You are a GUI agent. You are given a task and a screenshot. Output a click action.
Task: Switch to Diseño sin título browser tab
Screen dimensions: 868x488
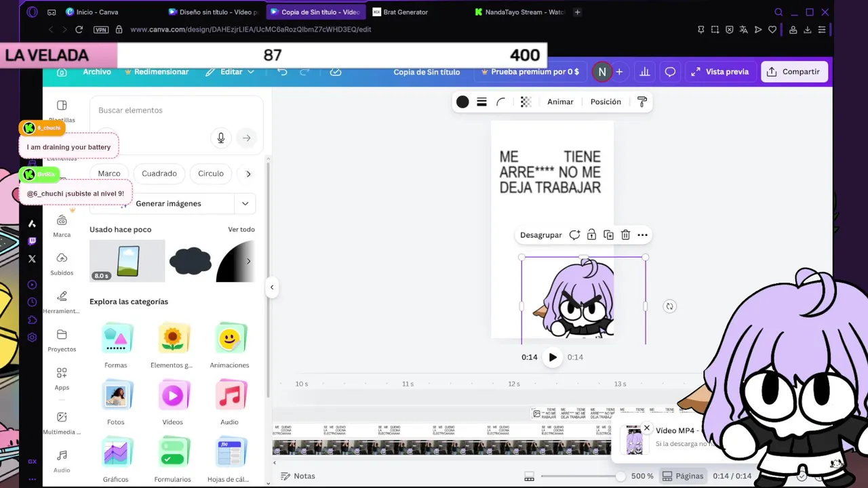tap(213, 12)
